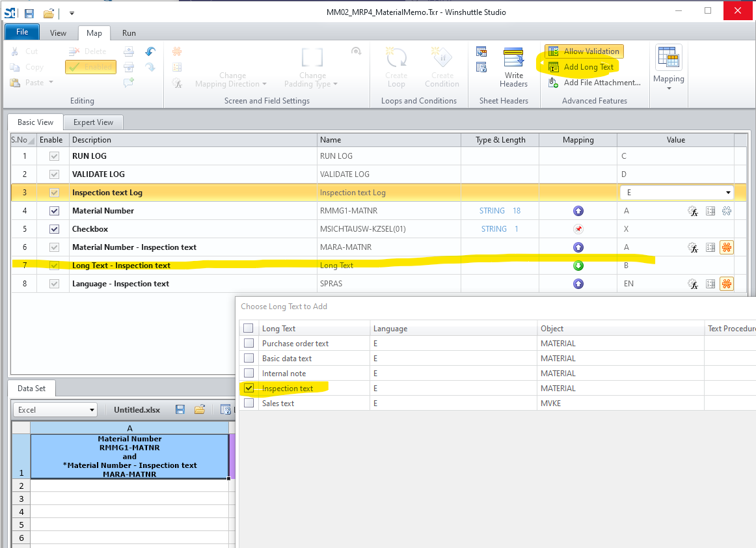Screen dimensions: 756x548
Task: Click the green add comment icon in Editing group
Action: (x=128, y=83)
